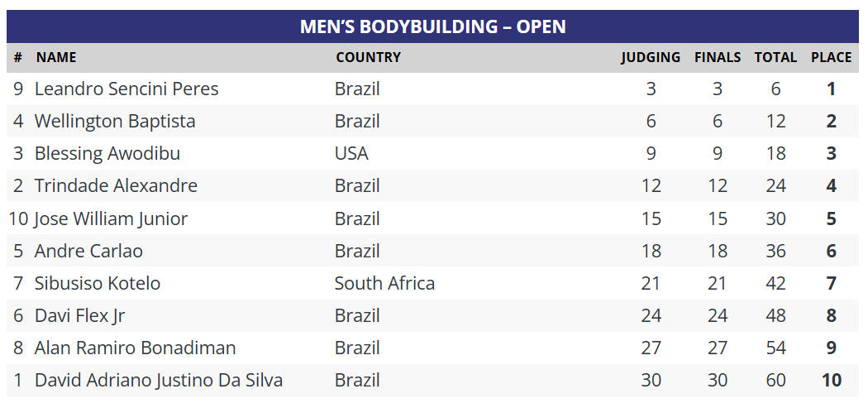Image resolution: width=868 pixels, height=408 pixels.
Task: Click the COUNTRY column header
Action: point(368,58)
